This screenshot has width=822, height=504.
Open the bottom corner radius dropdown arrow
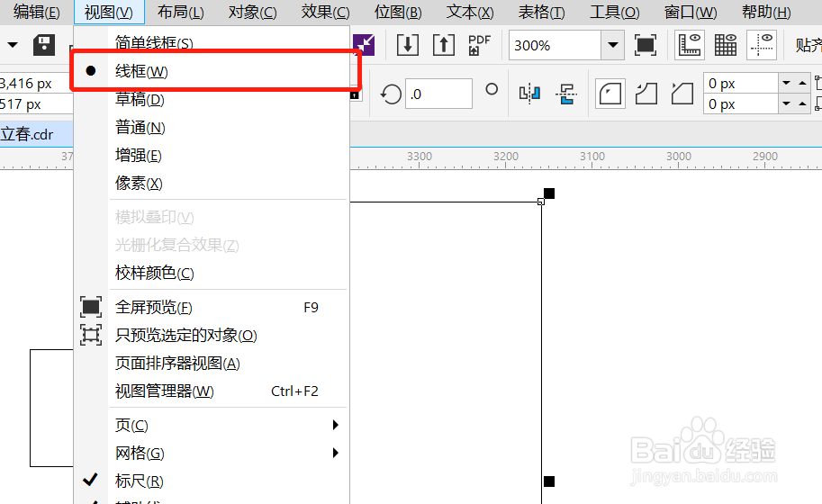click(x=786, y=103)
